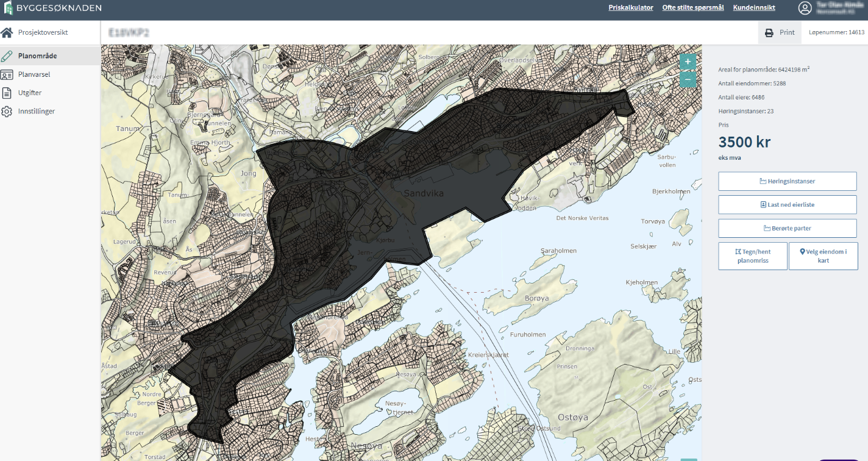Click the Planvarsel ID card icon

(x=7, y=75)
